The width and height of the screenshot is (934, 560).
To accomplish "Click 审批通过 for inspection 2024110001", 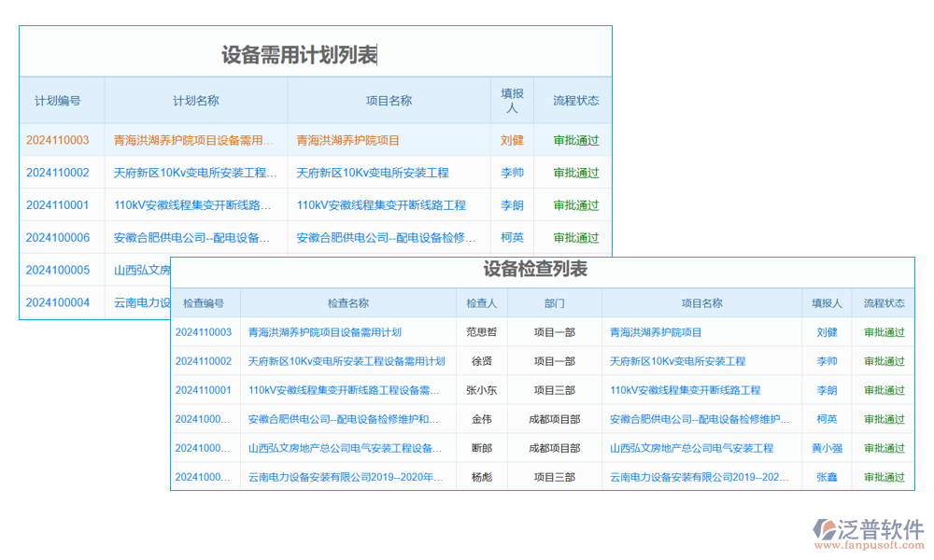I will pyautogui.click(x=884, y=389).
